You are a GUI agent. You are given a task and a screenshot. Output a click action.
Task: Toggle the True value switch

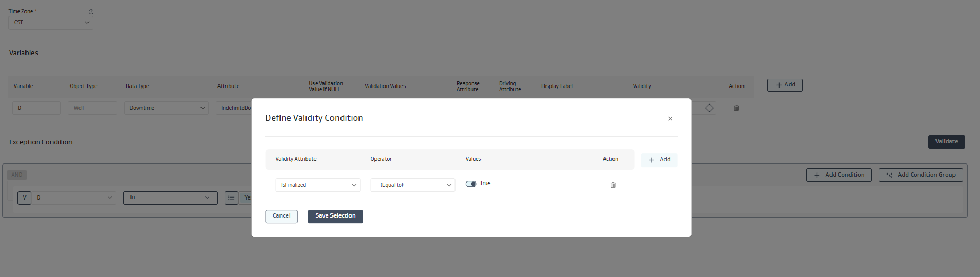coord(470,184)
